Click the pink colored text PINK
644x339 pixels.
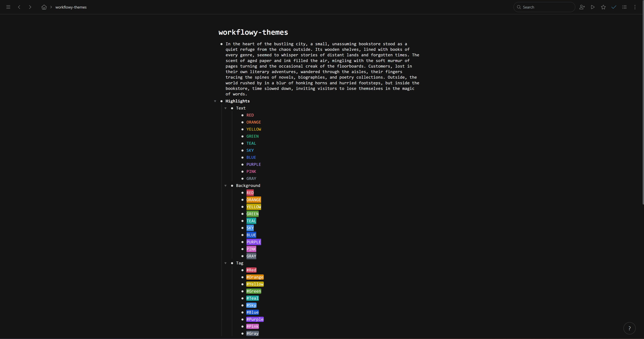tap(251, 172)
